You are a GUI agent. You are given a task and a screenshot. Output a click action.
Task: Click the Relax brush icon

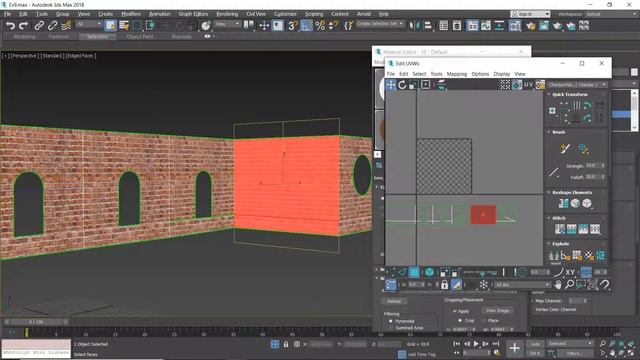584,149
